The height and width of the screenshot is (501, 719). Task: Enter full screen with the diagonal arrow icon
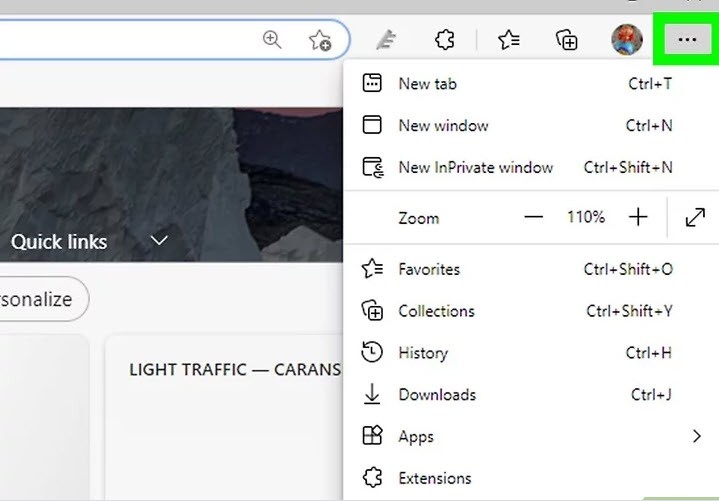[695, 217]
